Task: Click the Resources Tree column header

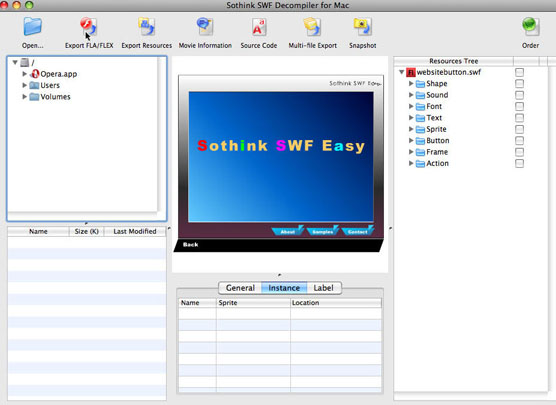Action: coord(454,61)
